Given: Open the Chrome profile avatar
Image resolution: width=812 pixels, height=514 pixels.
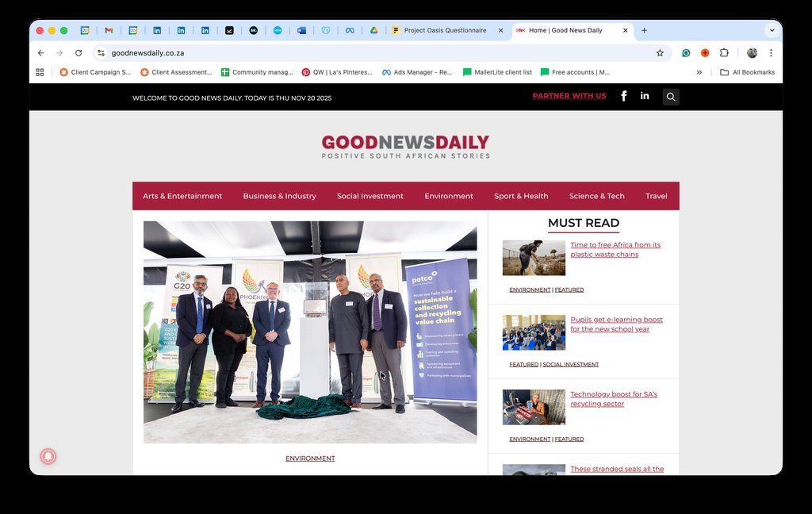Looking at the screenshot, I should (752, 53).
